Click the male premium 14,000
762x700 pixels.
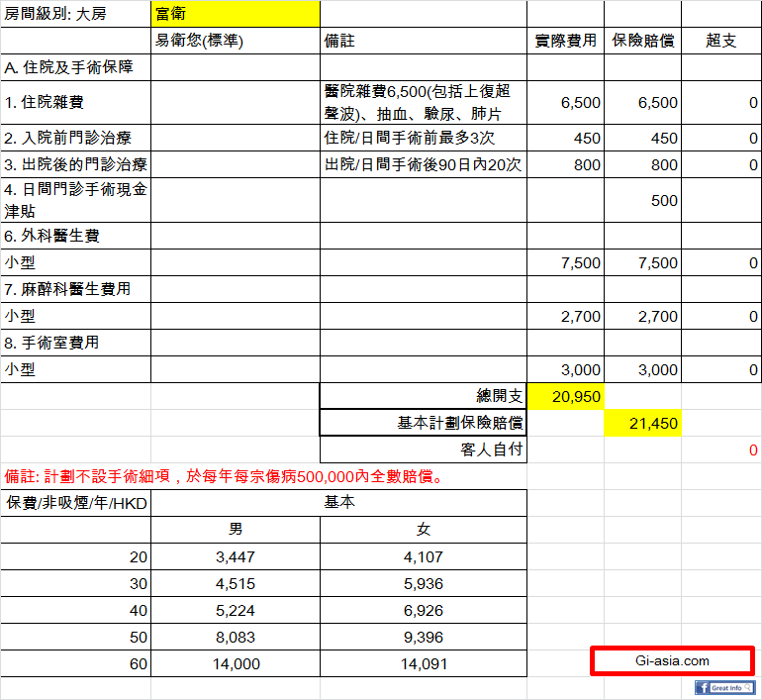tap(236, 663)
